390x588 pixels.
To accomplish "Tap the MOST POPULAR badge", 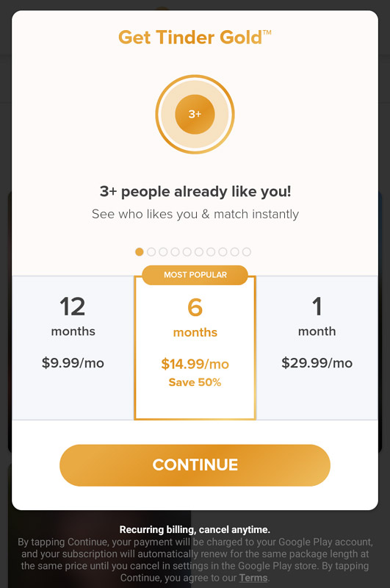I will [195, 275].
